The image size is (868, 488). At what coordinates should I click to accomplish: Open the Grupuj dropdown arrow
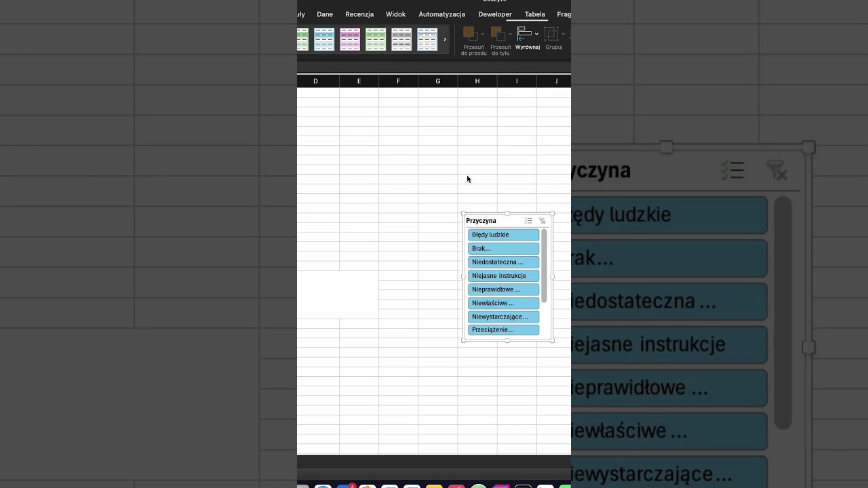[563, 34]
